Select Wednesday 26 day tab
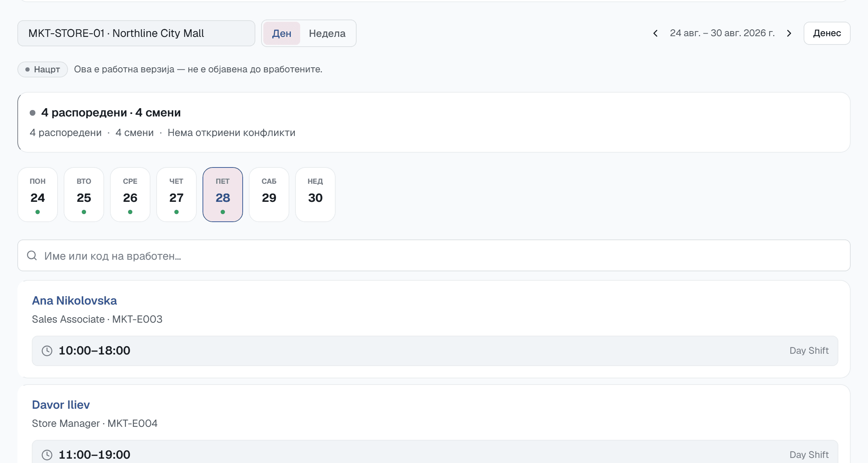Screen dimensions: 868x463 tap(130, 195)
